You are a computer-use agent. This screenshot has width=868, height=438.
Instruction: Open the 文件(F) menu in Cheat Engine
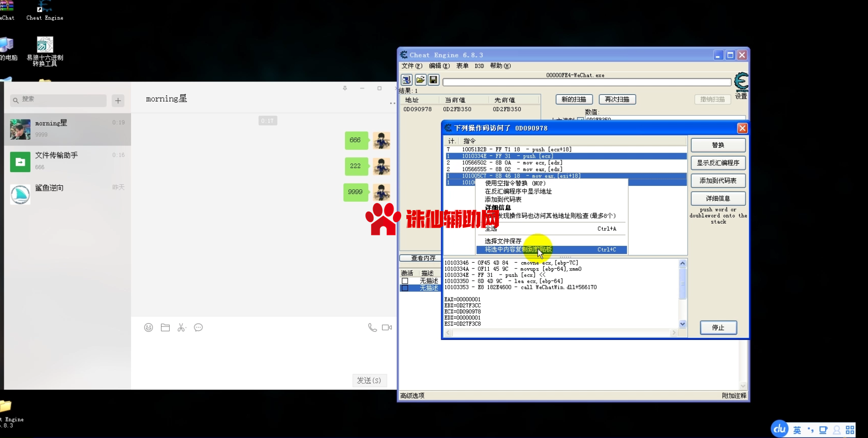coord(412,66)
